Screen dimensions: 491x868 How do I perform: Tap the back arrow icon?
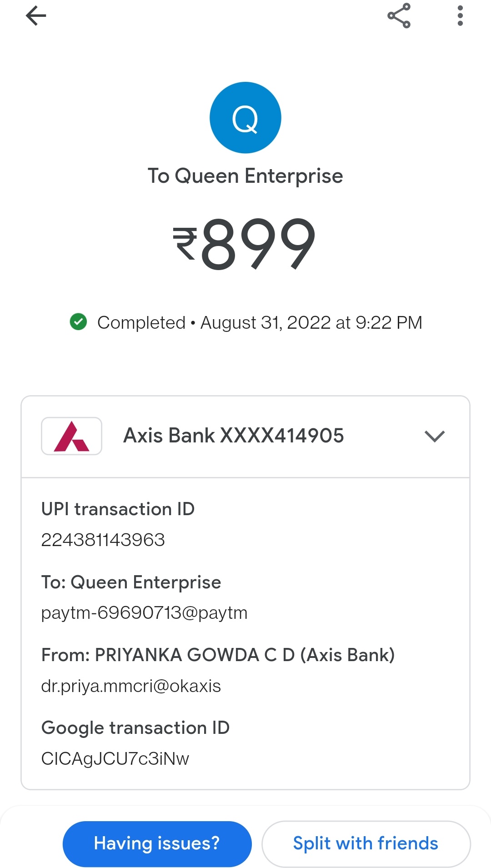click(x=36, y=16)
